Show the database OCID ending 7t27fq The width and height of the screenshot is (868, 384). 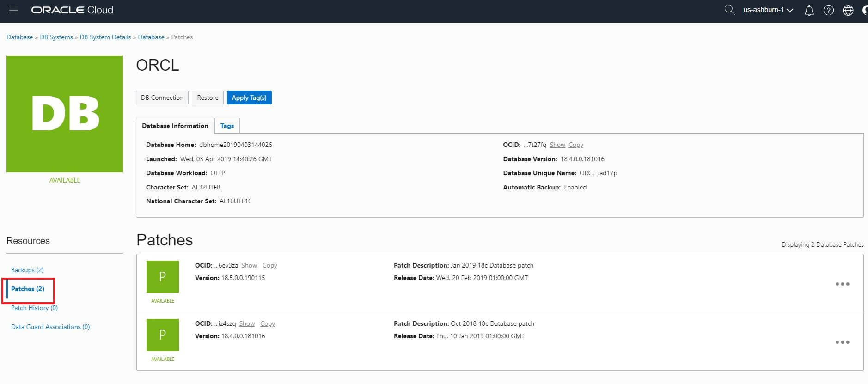point(557,145)
